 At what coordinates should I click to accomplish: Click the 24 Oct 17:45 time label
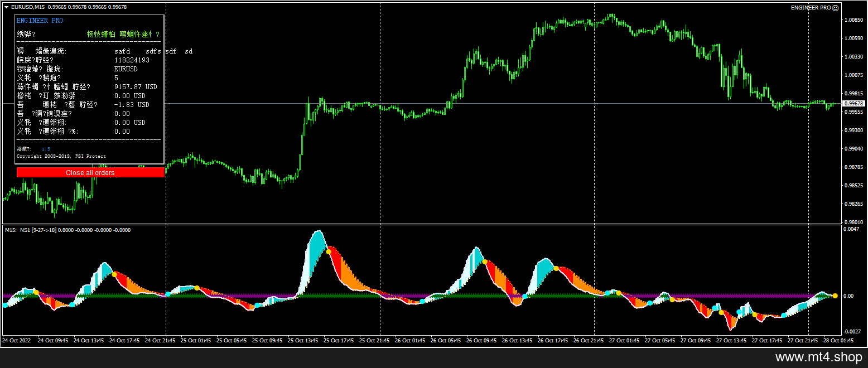(x=124, y=340)
